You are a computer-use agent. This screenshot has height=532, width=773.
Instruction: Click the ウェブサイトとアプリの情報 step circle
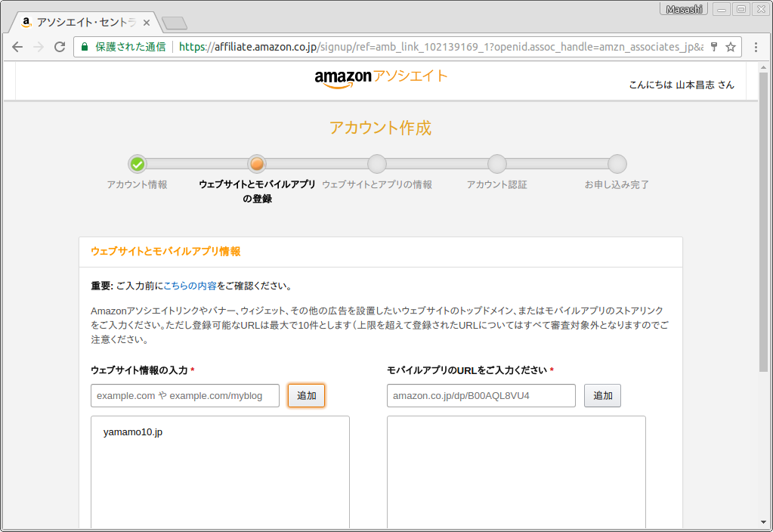point(377,164)
